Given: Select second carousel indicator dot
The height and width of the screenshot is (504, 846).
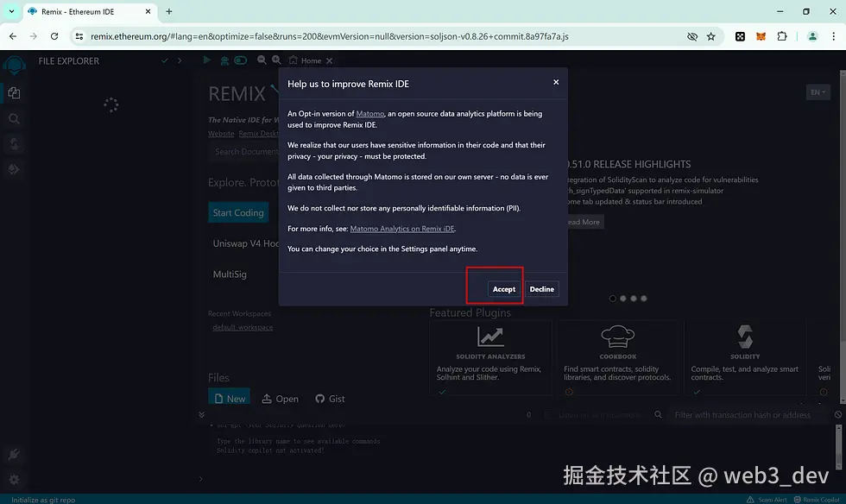Looking at the screenshot, I should tap(623, 299).
